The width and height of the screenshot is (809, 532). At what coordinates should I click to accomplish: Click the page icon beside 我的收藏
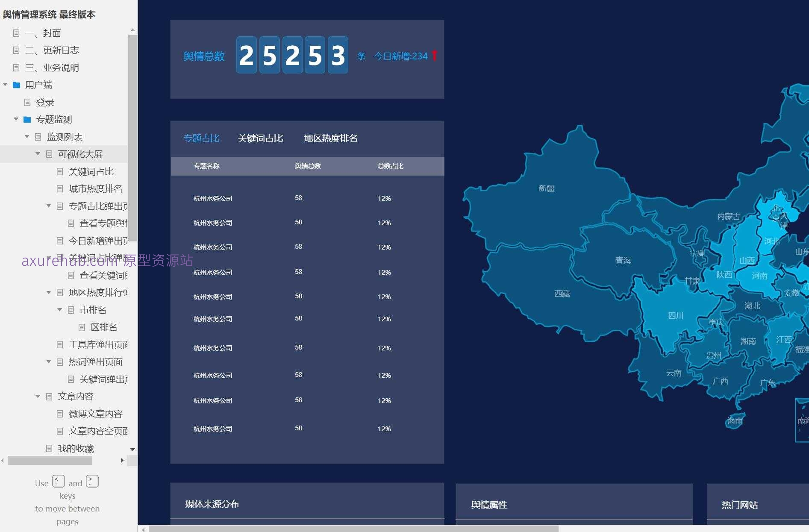(49, 448)
